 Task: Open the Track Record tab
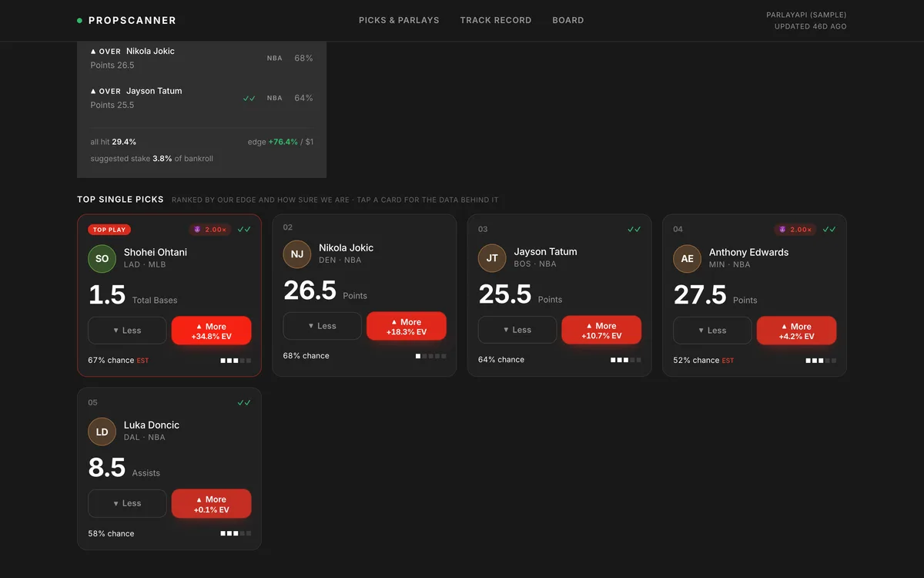[x=496, y=20]
